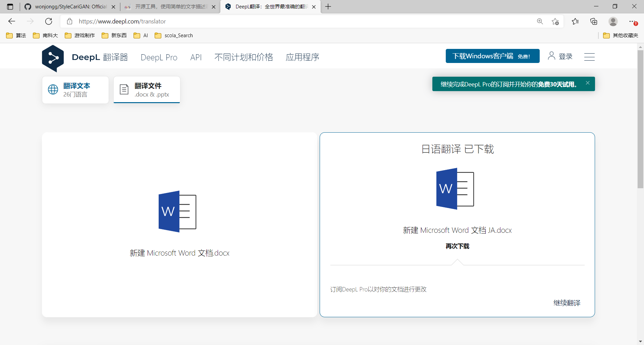Click the browser back arrow
The image size is (644, 345).
(x=12, y=21)
